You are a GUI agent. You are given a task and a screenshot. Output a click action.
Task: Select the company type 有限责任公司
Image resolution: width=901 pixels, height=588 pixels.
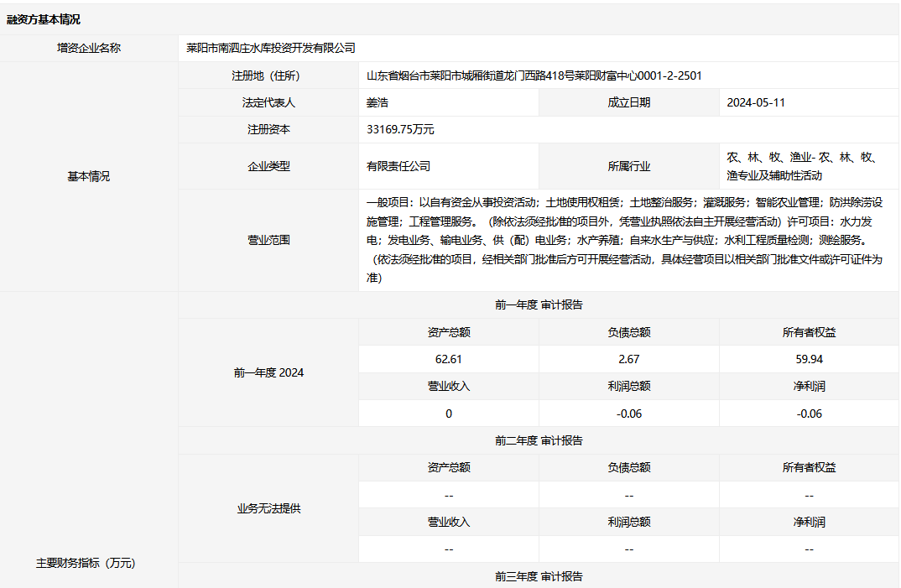click(x=398, y=166)
